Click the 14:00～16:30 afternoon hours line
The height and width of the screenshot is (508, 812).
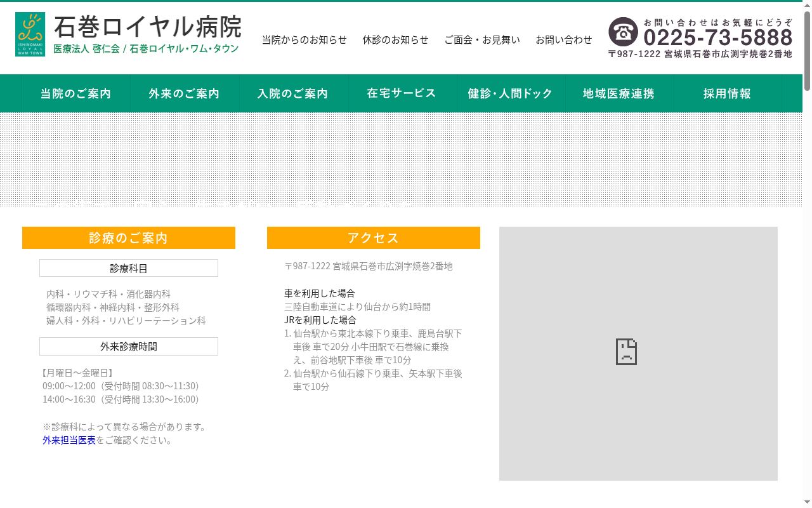pyautogui.click(x=121, y=399)
